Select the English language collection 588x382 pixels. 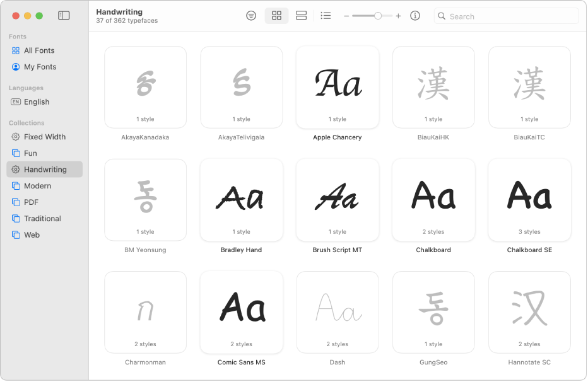click(37, 102)
